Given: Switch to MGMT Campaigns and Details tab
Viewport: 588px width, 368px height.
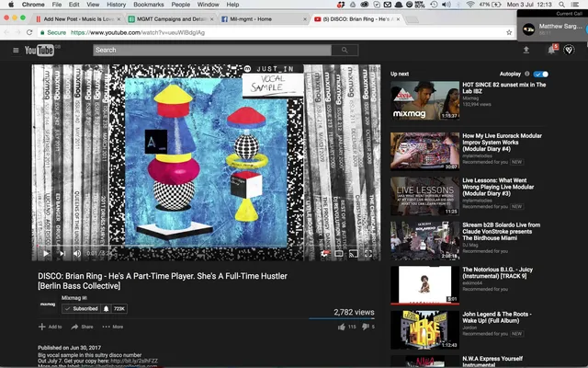Looking at the screenshot, I should coord(171,18).
